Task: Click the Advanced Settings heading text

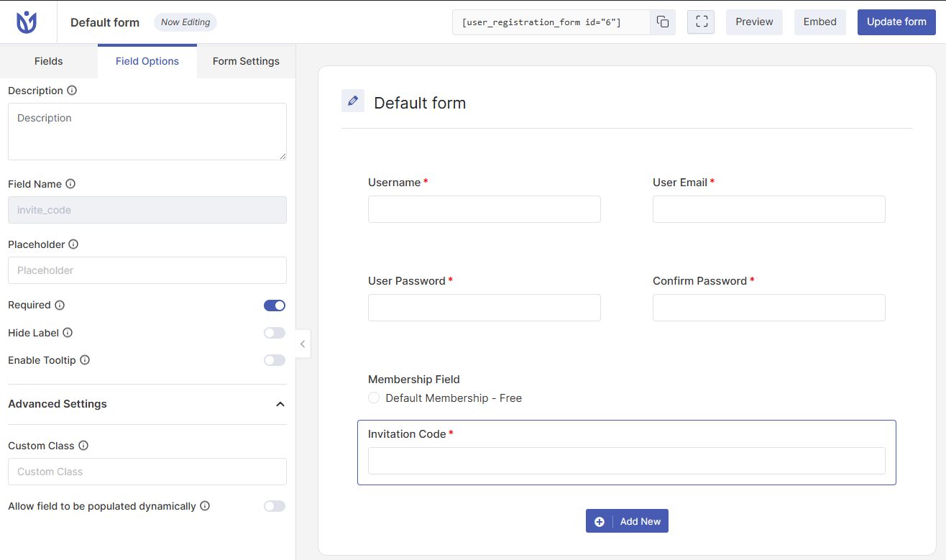Action: click(58, 404)
